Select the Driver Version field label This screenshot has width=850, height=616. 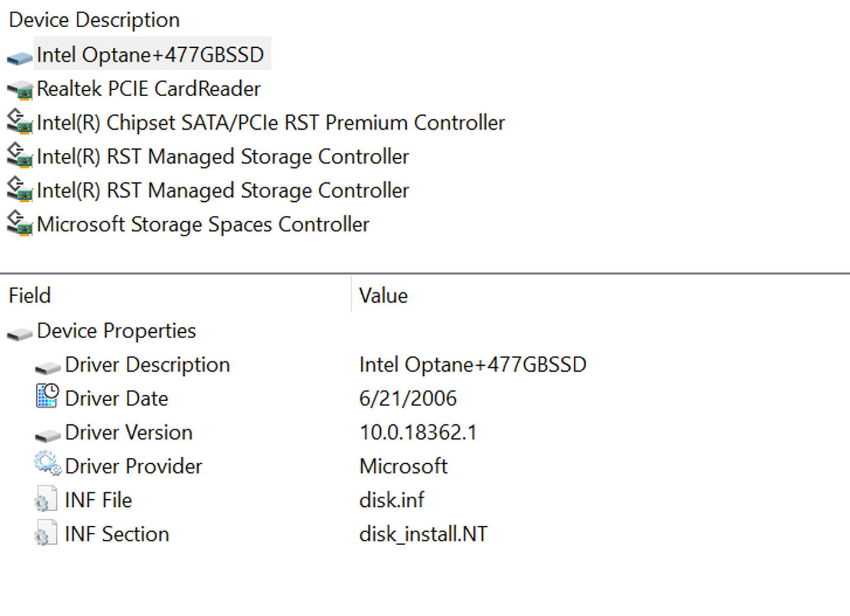coord(128,432)
